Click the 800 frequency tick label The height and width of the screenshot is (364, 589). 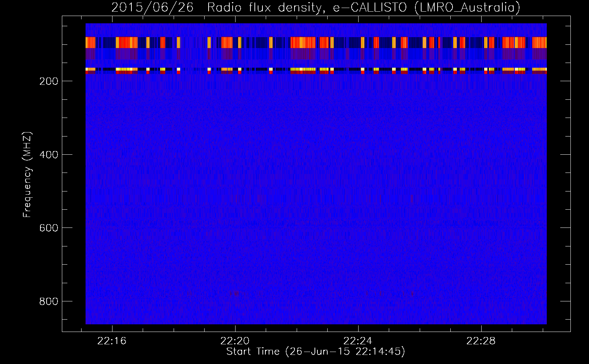48,301
